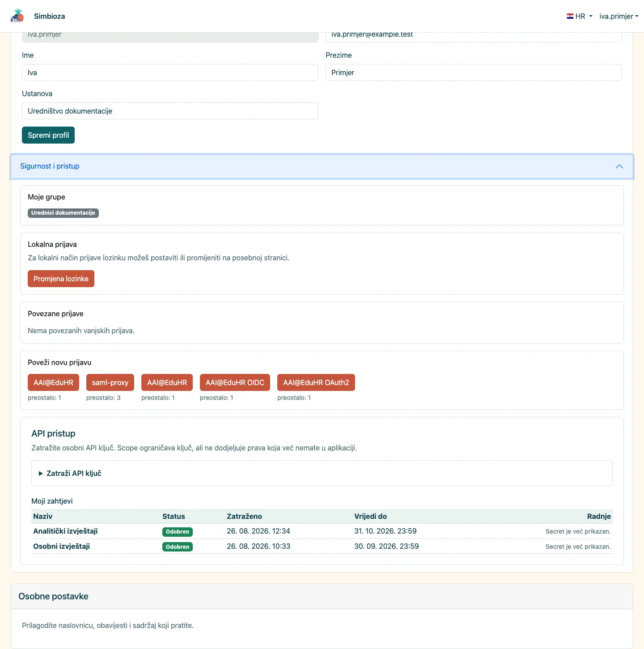Click the Ustanova input field
The width and height of the screenshot is (644, 649).
[x=170, y=111]
